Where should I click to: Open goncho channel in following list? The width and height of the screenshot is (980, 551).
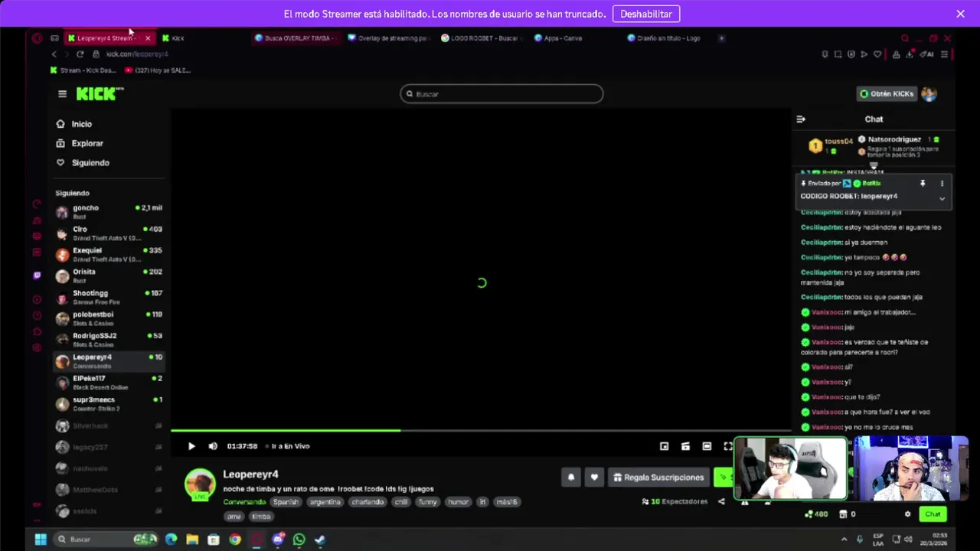click(x=109, y=212)
